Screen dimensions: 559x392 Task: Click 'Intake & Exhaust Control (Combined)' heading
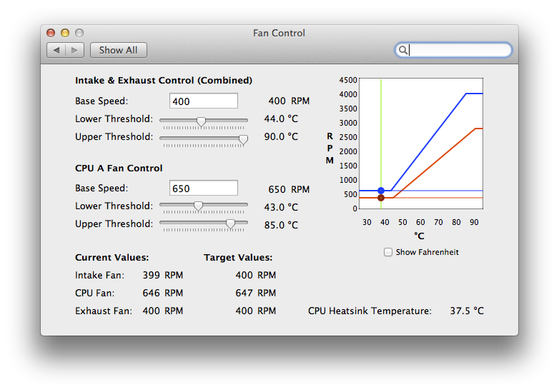[164, 81]
